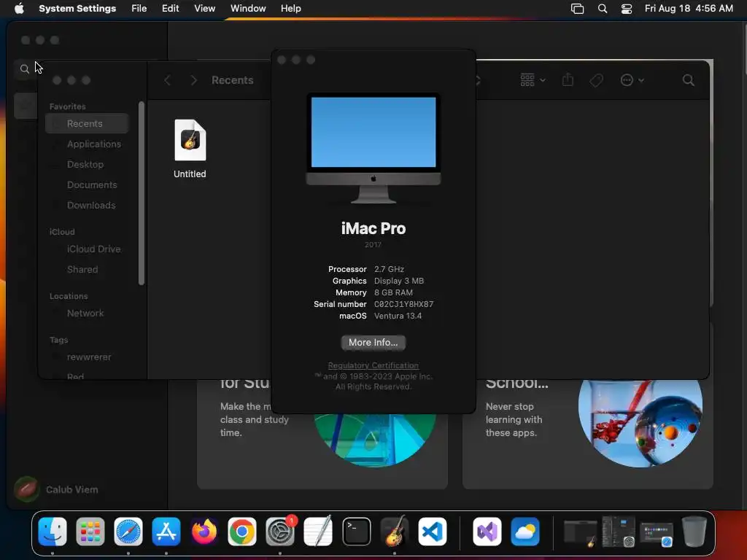Screen dimensions: 747x560
Task: Open GarageBand in the dock
Action: click(395, 532)
